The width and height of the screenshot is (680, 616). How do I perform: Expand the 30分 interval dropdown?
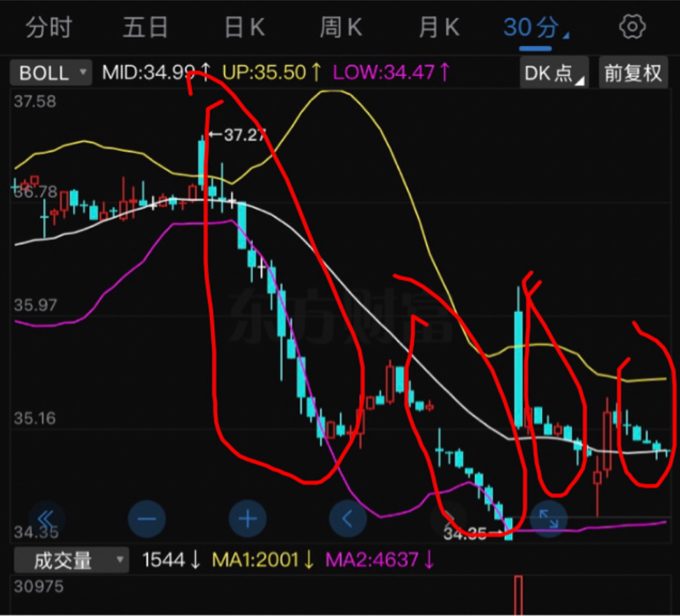point(536,28)
